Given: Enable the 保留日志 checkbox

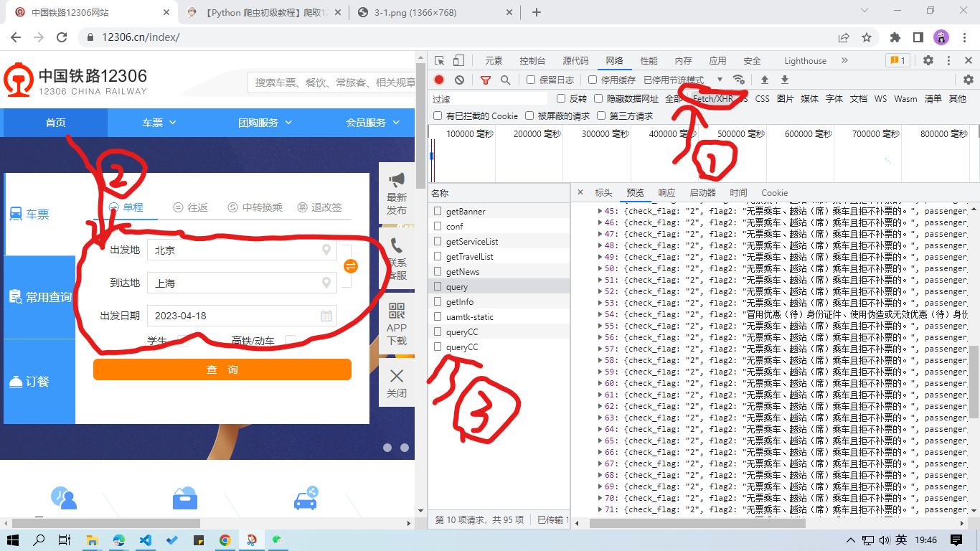Looking at the screenshot, I should click(x=531, y=80).
